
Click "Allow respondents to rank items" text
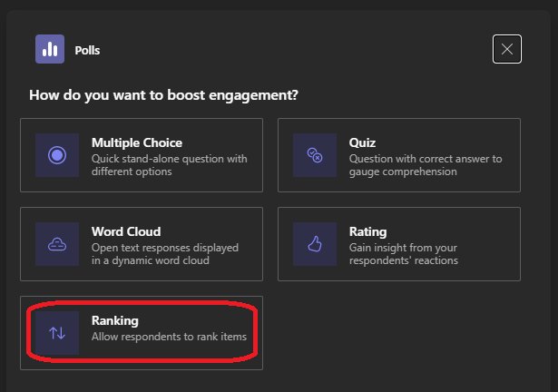pyautogui.click(x=169, y=338)
